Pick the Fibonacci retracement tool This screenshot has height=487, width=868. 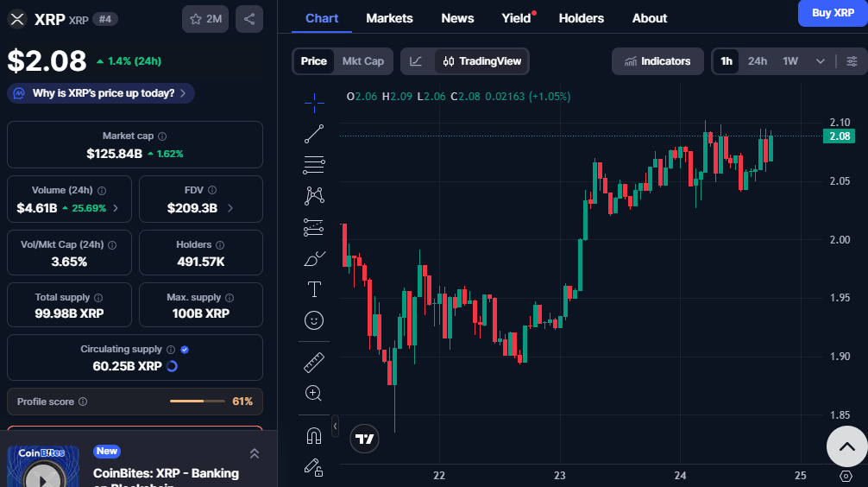314,165
